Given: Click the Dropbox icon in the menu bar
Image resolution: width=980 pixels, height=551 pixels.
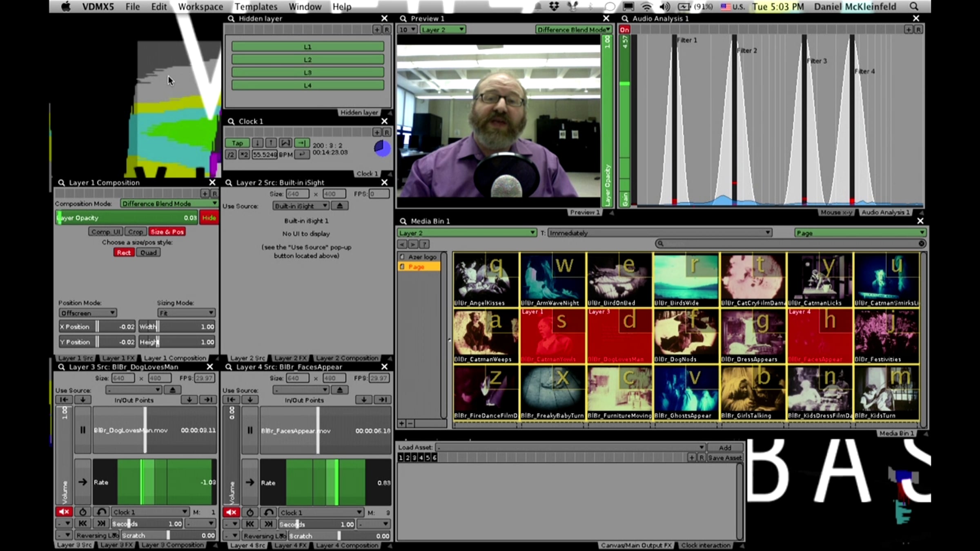Looking at the screenshot, I should click(x=554, y=7).
